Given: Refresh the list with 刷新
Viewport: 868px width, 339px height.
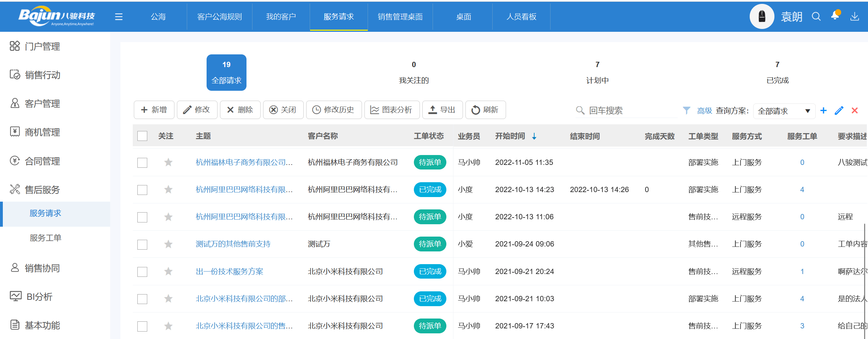Looking at the screenshot, I should point(486,110).
